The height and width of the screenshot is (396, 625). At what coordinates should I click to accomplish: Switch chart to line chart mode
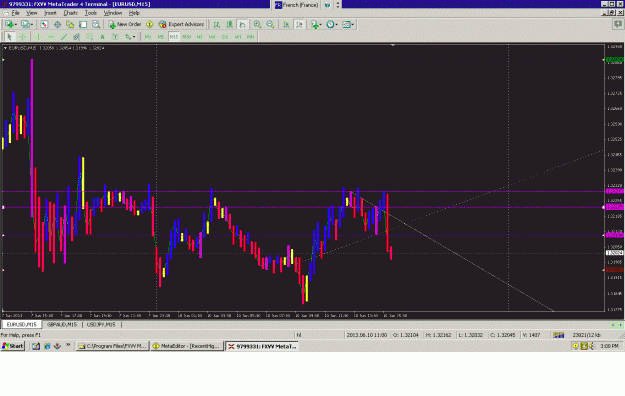pyautogui.click(x=242, y=24)
